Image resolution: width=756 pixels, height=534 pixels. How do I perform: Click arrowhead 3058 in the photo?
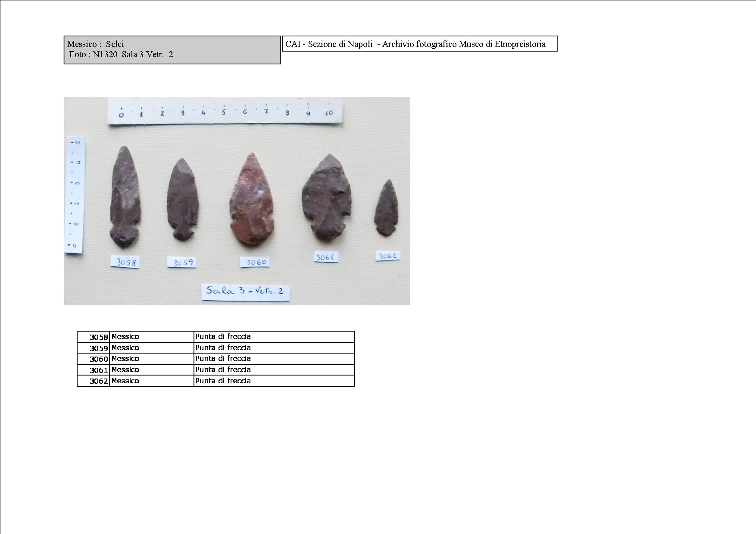(125, 197)
